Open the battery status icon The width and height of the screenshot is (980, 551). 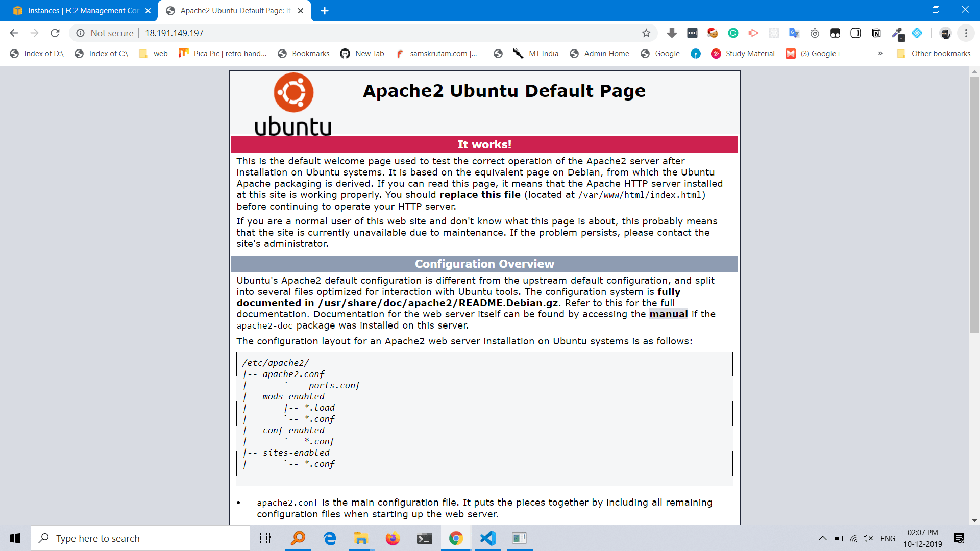click(x=838, y=538)
